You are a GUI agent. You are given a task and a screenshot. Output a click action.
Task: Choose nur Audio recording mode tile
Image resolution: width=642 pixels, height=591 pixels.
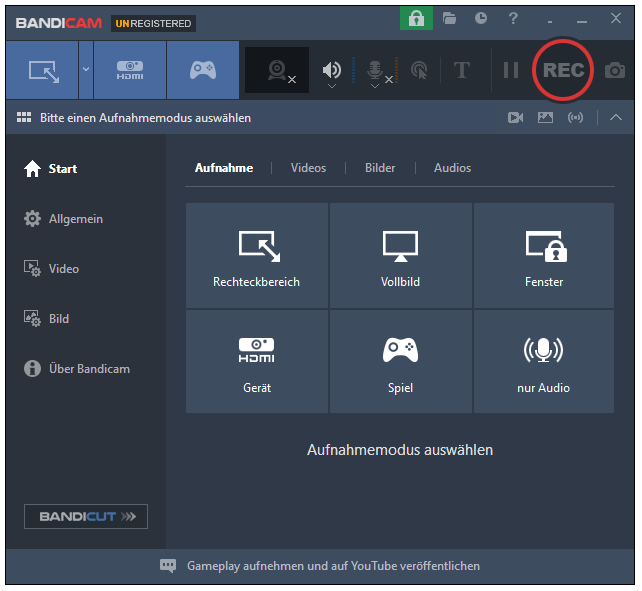[544, 361]
